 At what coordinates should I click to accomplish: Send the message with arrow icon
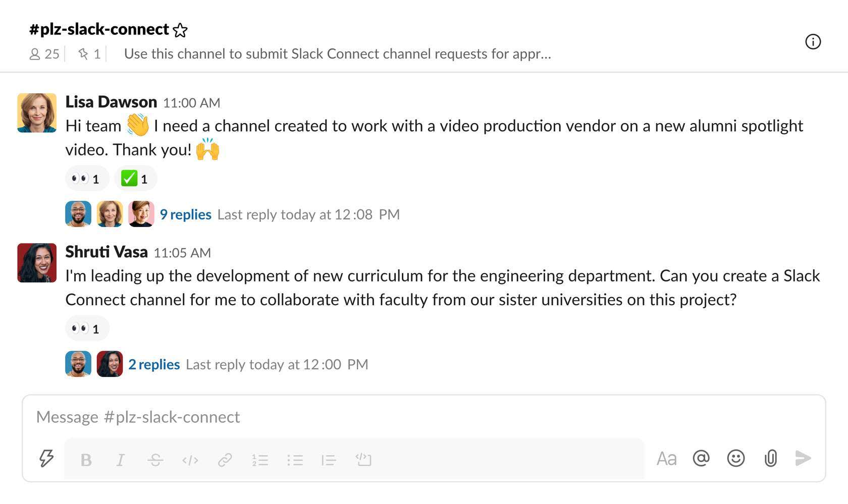(803, 458)
